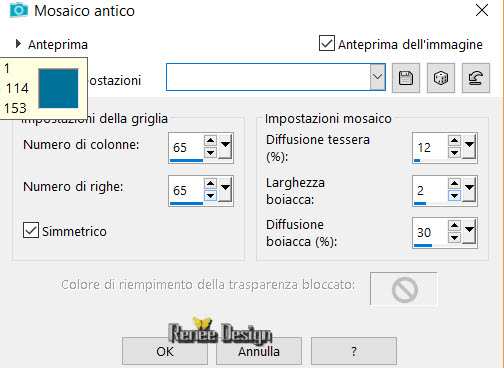Image resolution: width=504 pixels, height=368 pixels.
Task: Click the Numero di righe value field
Action: 186,190
